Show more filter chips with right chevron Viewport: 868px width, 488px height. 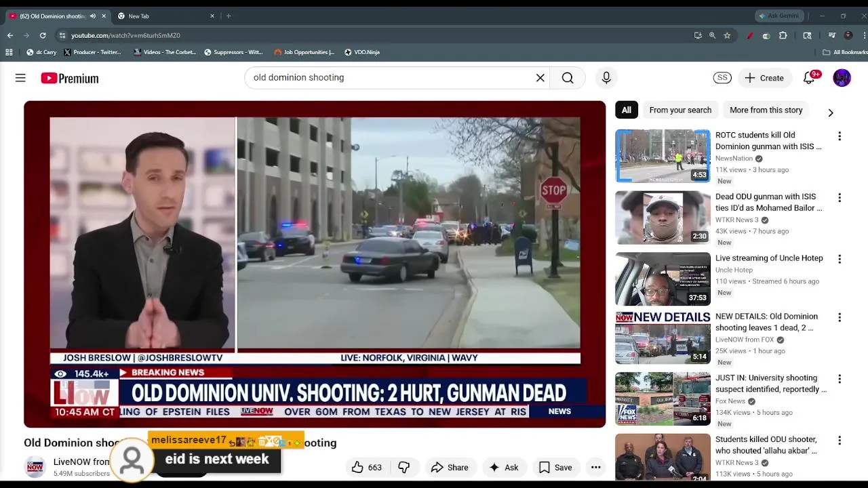click(831, 113)
